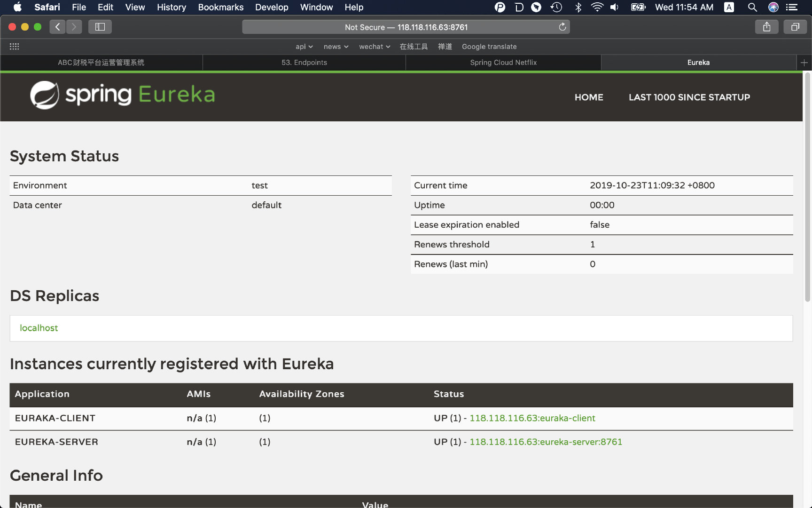Image resolution: width=812 pixels, height=508 pixels.
Task: Open the 118.118.116.63:euraka-client instance link
Action: [532, 418]
